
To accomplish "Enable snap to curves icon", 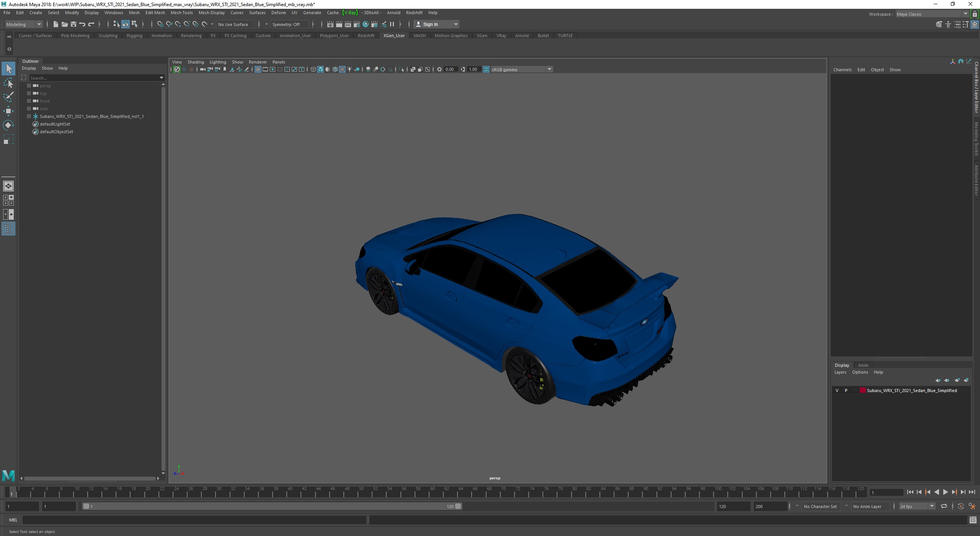I will coord(169,24).
